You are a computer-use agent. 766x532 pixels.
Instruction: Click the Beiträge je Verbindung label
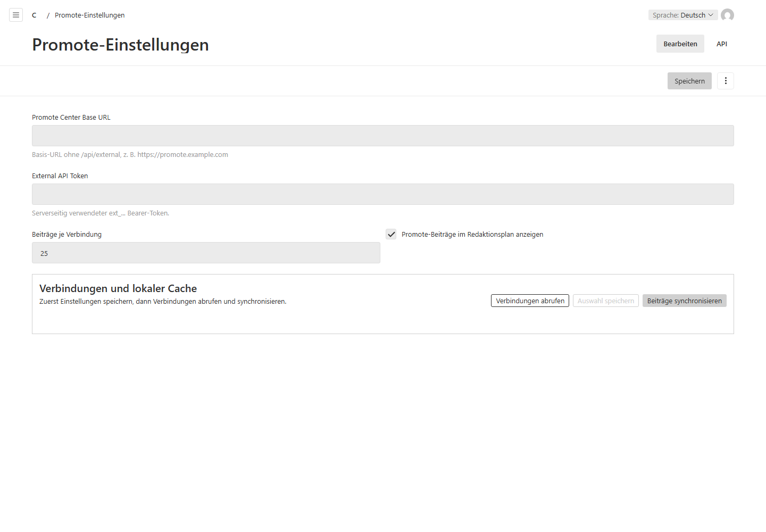[66, 235]
